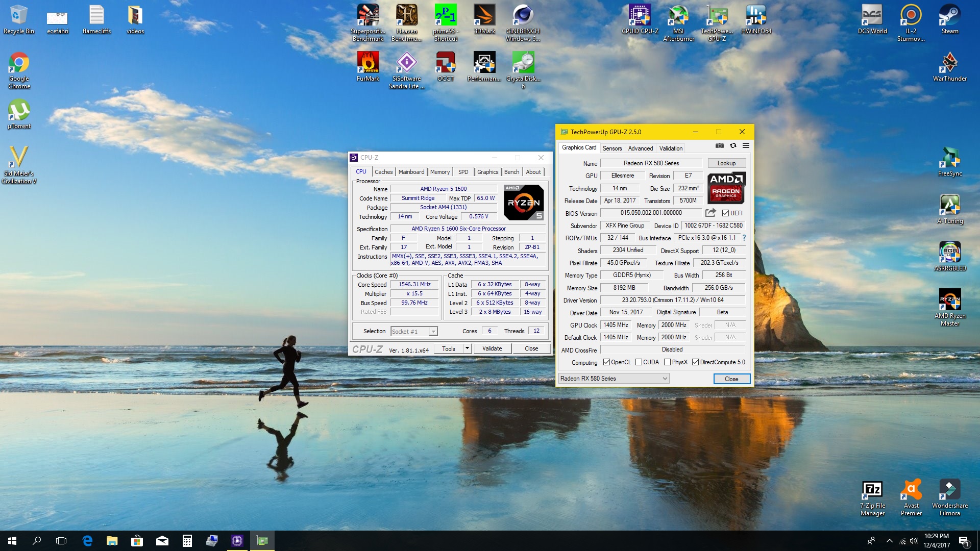The height and width of the screenshot is (551, 980).
Task: Open Microsoft Edge in the taskbar
Action: pyautogui.click(x=87, y=541)
